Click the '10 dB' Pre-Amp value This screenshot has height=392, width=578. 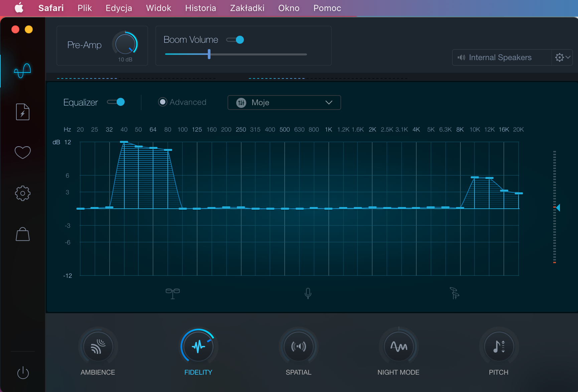(x=125, y=59)
